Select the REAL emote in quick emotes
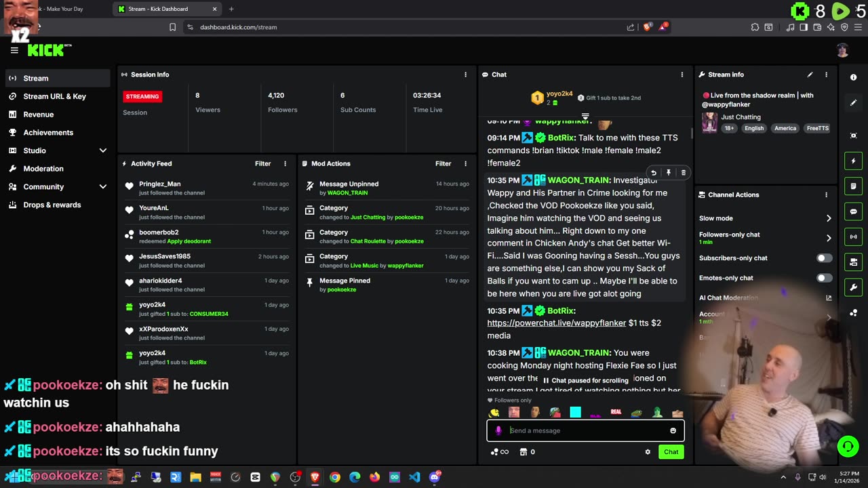This screenshot has height=488, width=868. [616, 412]
